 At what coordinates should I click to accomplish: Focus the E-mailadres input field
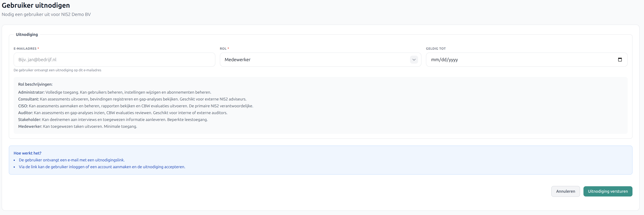[114, 60]
